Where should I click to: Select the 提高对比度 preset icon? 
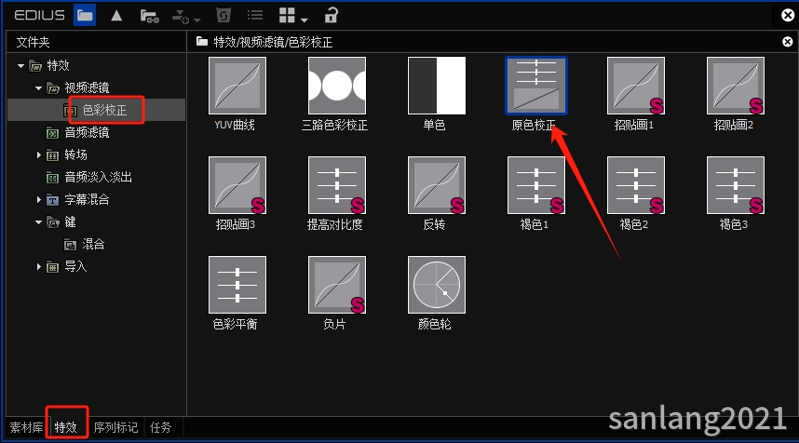coord(336,185)
